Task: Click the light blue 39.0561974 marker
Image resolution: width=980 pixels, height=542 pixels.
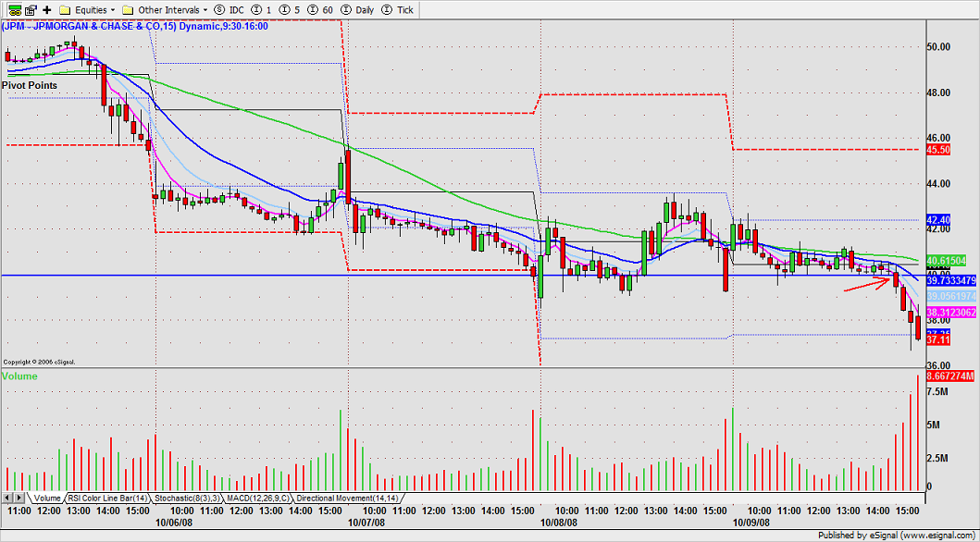Action: pyautogui.click(x=950, y=296)
